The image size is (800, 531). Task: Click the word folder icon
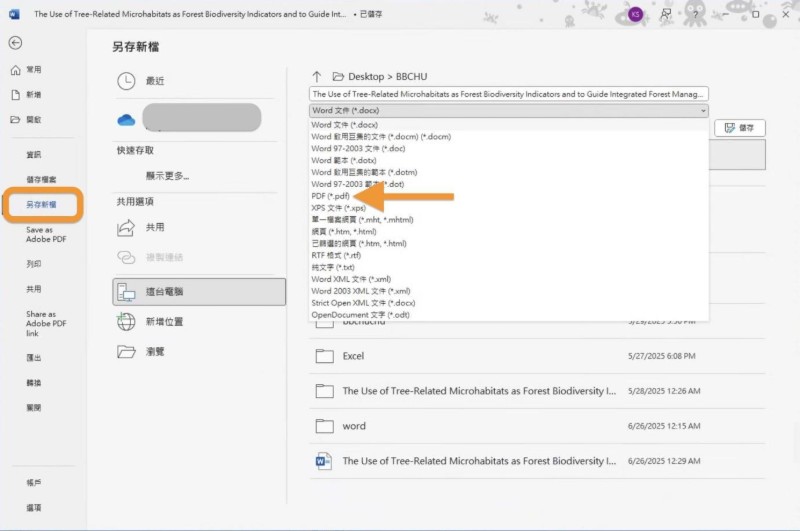(324, 426)
